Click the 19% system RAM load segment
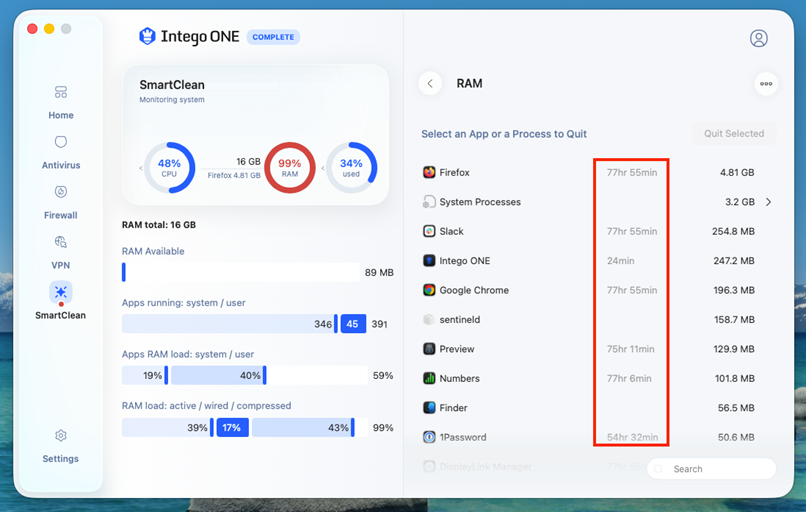 [144, 375]
